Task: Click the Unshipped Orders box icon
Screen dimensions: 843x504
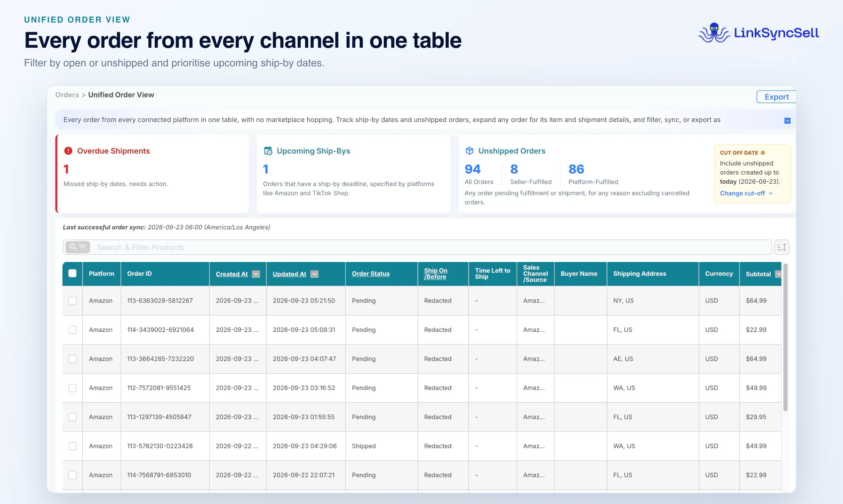Action: click(469, 151)
